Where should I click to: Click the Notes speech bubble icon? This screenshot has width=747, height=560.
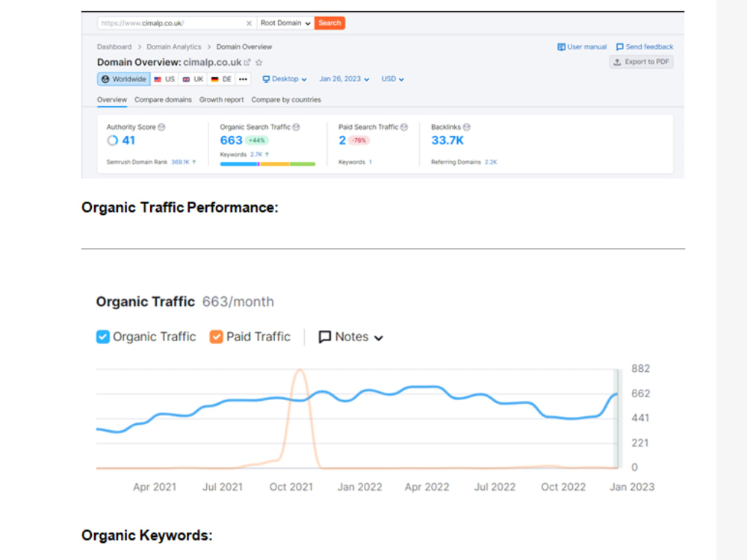point(325,337)
